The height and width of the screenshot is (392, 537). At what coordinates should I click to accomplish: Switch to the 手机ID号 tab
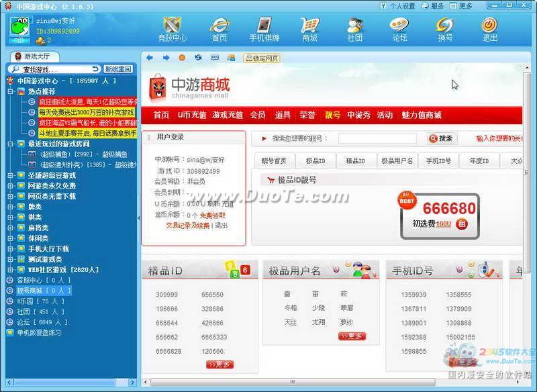point(438,160)
